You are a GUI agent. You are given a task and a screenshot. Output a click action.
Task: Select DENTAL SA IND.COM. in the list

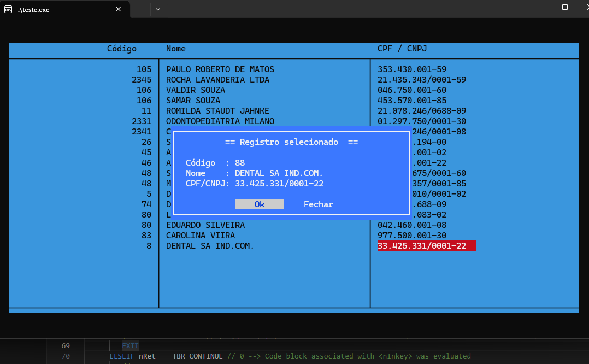(210, 246)
